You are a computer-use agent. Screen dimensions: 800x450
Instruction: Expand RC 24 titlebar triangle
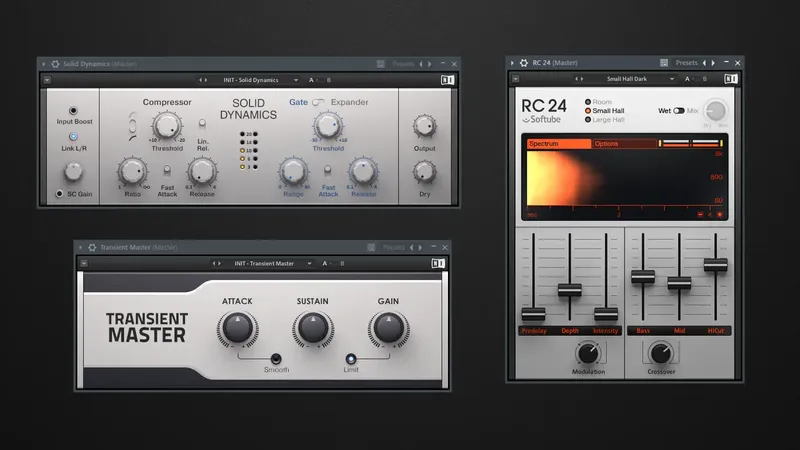512,63
